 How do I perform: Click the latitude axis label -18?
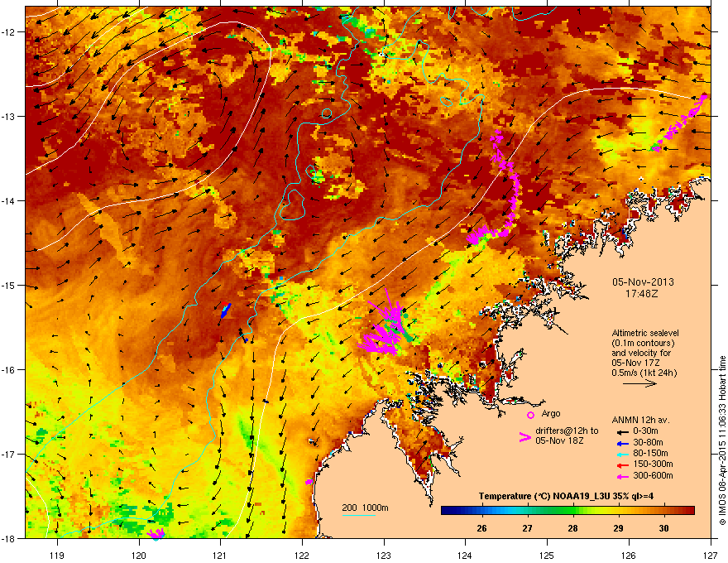click(x=8, y=538)
